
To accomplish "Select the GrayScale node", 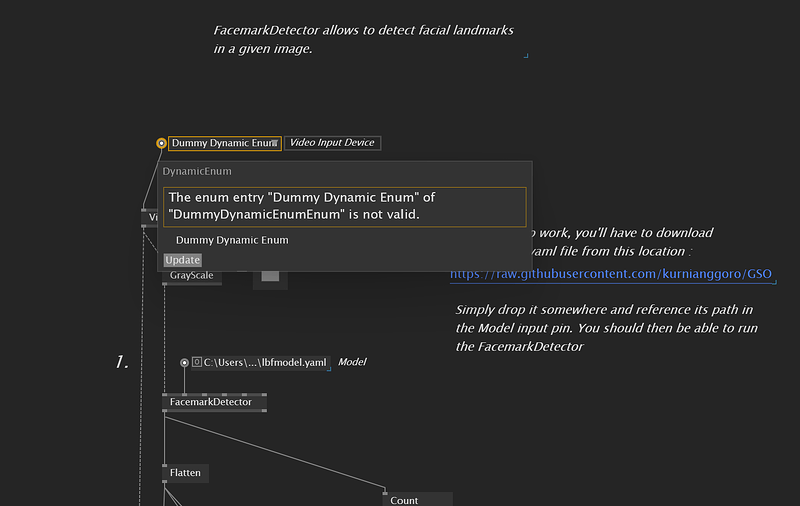I will 191,275.
